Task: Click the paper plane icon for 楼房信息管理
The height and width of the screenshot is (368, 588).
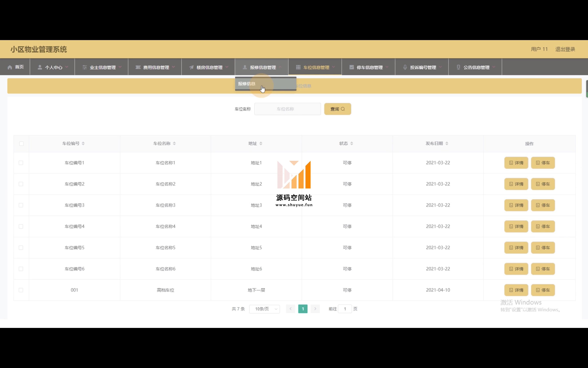Action: 191,67
